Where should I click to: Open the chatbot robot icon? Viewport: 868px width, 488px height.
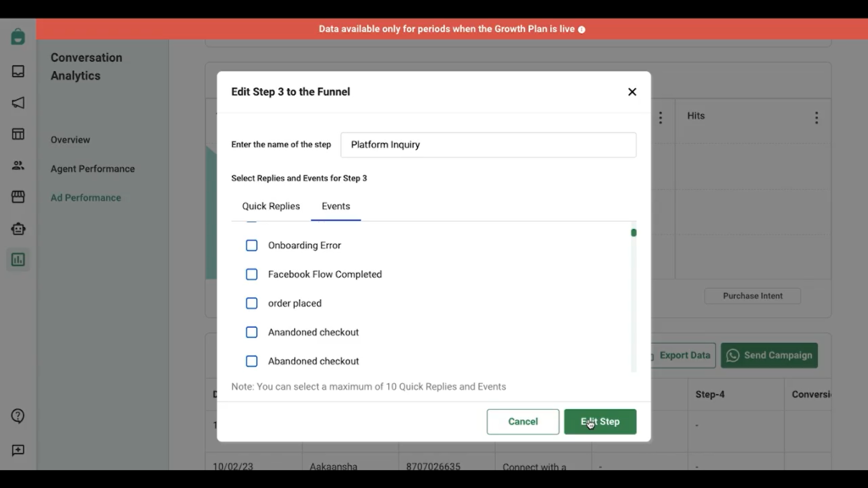tap(19, 229)
